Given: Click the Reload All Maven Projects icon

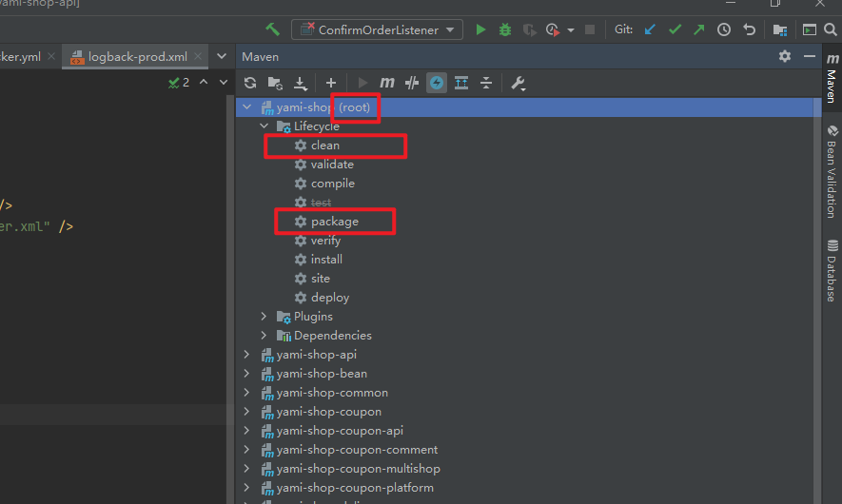Looking at the screenshot, I should [x=250, y=84].
